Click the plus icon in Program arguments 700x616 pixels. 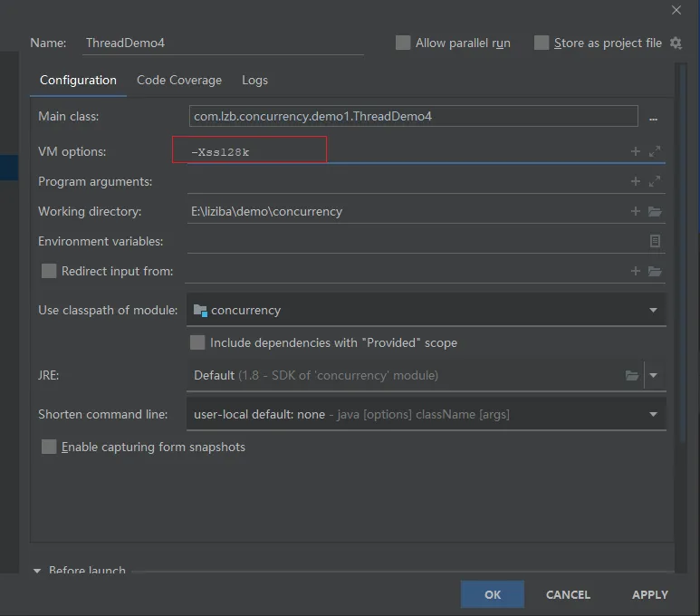[636, 181]
